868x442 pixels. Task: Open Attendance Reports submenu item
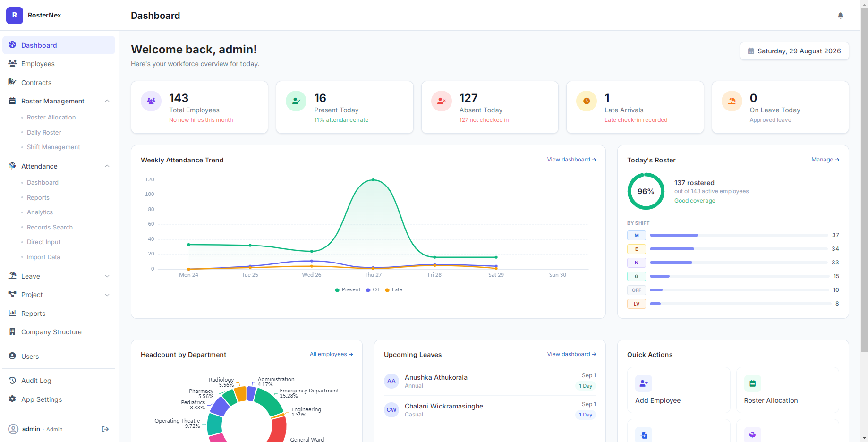pyautogui.click(x=38, y=197)
